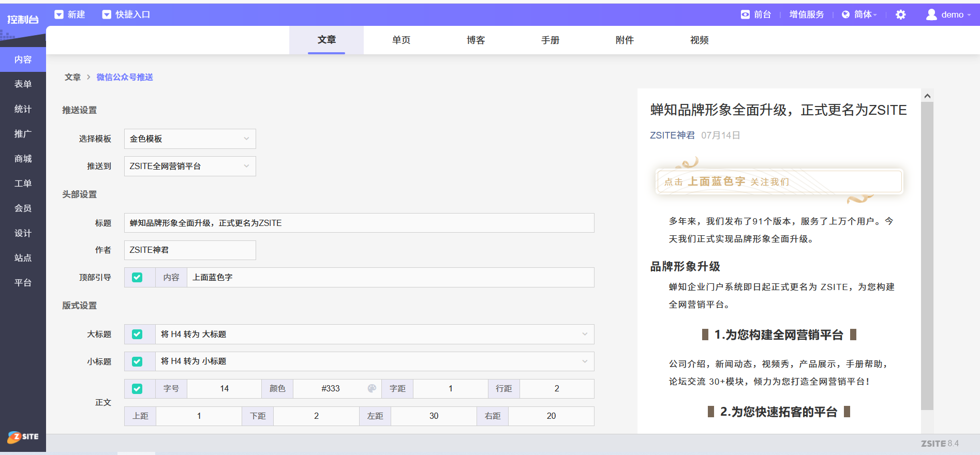Click the preview vertical scrollbar
This screenshot has width=980, height=455.
coord(927,256)
